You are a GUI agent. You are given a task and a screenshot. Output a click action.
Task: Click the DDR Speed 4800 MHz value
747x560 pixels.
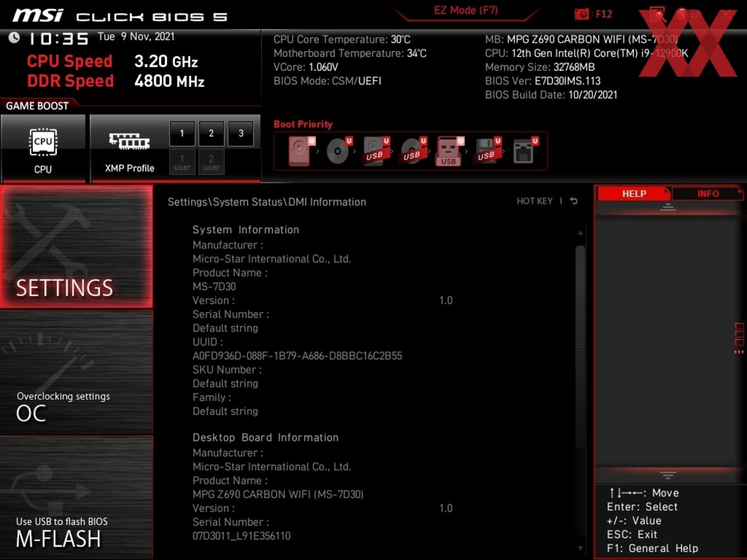[x=169, y=81]
